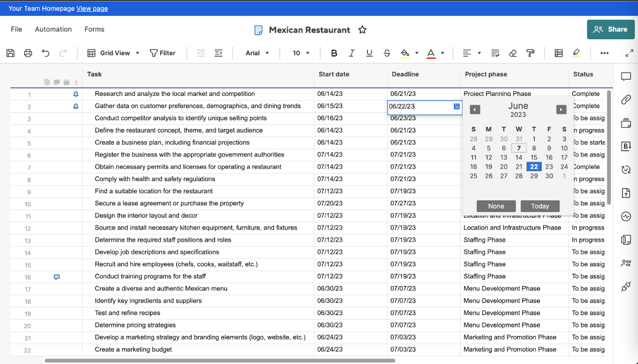
Task: Save the sheet
Action: (x=10, y=53)
